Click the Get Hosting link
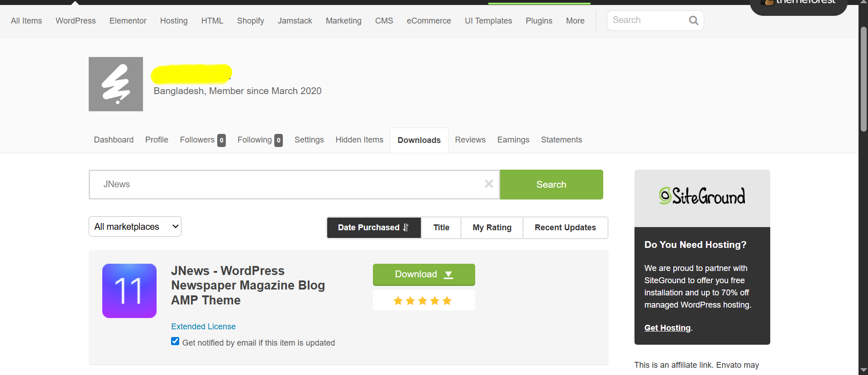Viewport: 868px width, 375px height. (668, 328)
